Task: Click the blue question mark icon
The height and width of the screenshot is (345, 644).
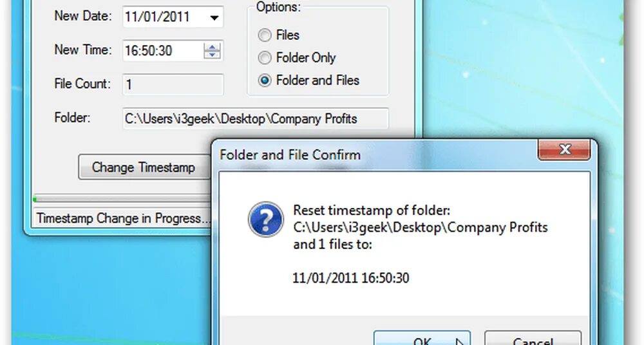Action: (x=266, y=219)
